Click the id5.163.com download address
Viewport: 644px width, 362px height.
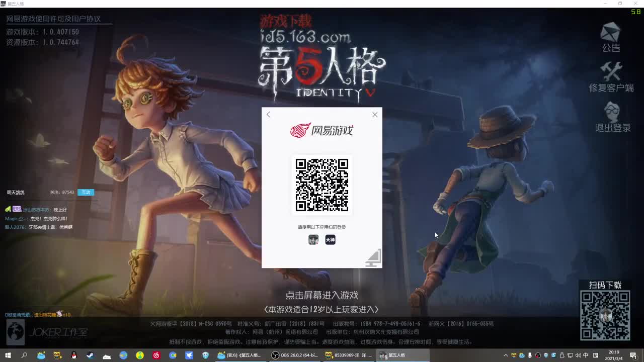[x=305, y=37]
